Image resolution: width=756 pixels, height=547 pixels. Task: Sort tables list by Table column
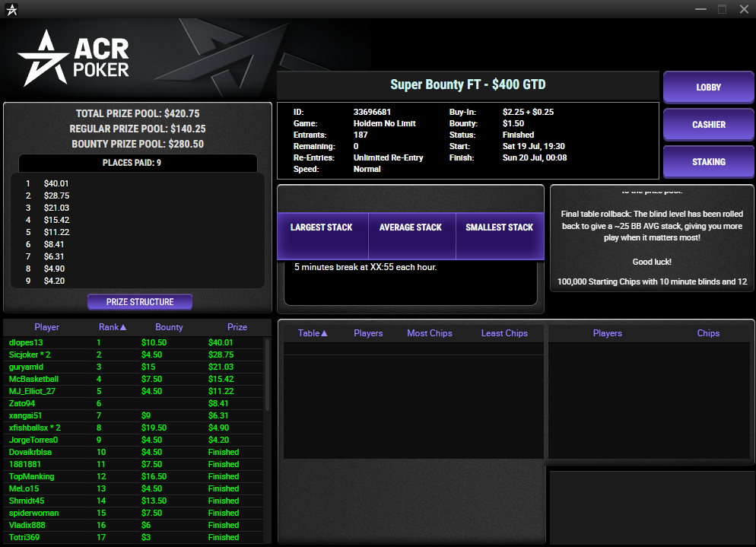pyautogui.click(x=313, y=333)
